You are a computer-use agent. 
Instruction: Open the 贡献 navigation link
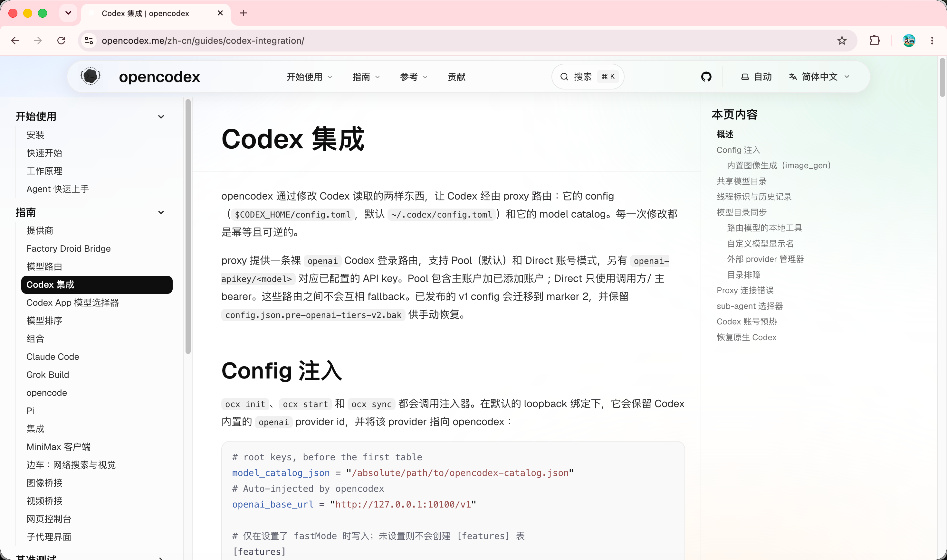tap(456, 77)
